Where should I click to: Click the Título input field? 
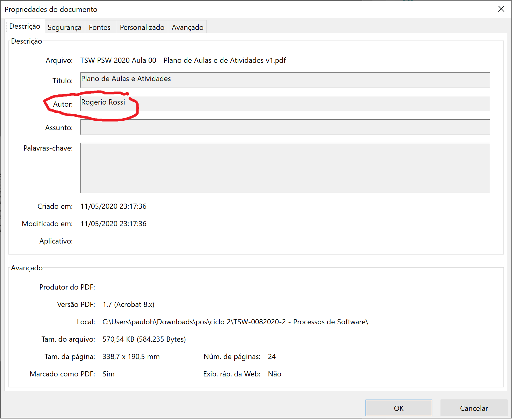coord(285,80)
